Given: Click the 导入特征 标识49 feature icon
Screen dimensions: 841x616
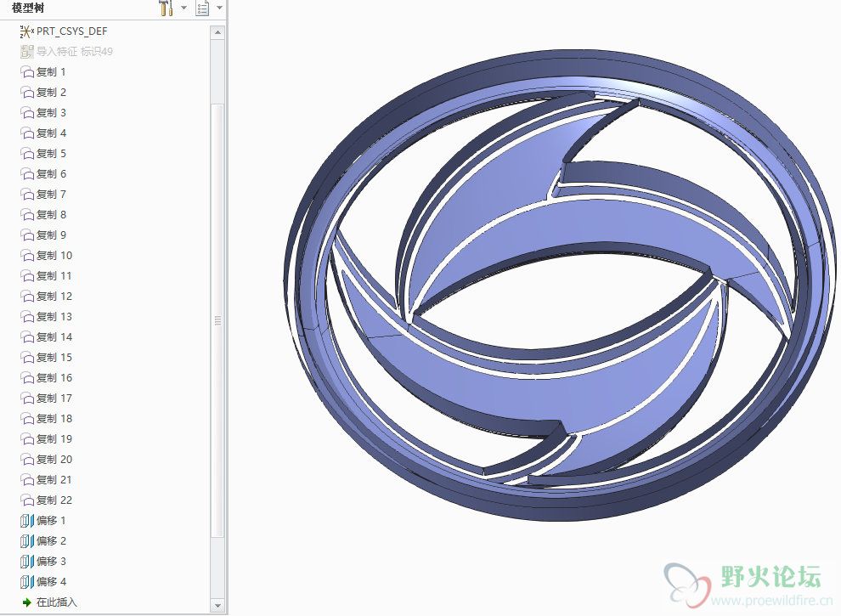Looking at the screenshot, I should (x=27, y=52).
